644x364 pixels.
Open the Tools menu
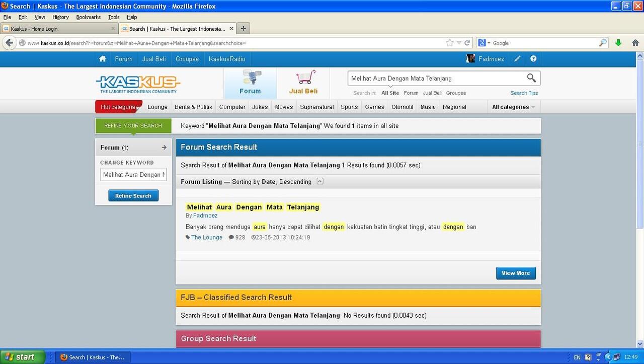(114, 17)
